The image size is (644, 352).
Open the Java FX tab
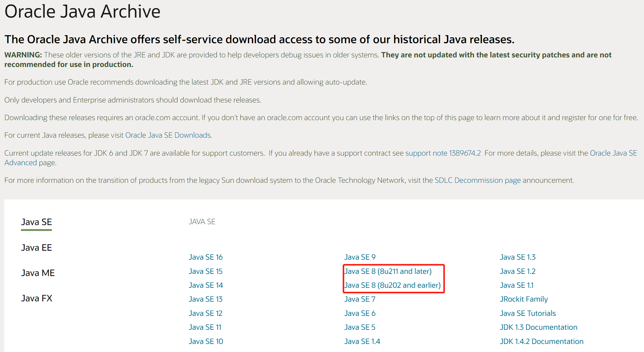[x=36, y=298]
